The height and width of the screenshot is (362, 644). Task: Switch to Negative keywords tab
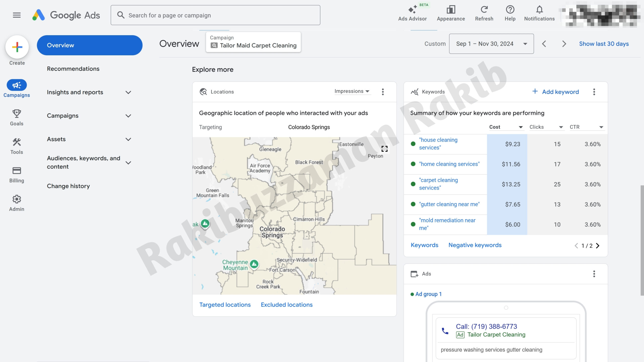coord(475,245)
